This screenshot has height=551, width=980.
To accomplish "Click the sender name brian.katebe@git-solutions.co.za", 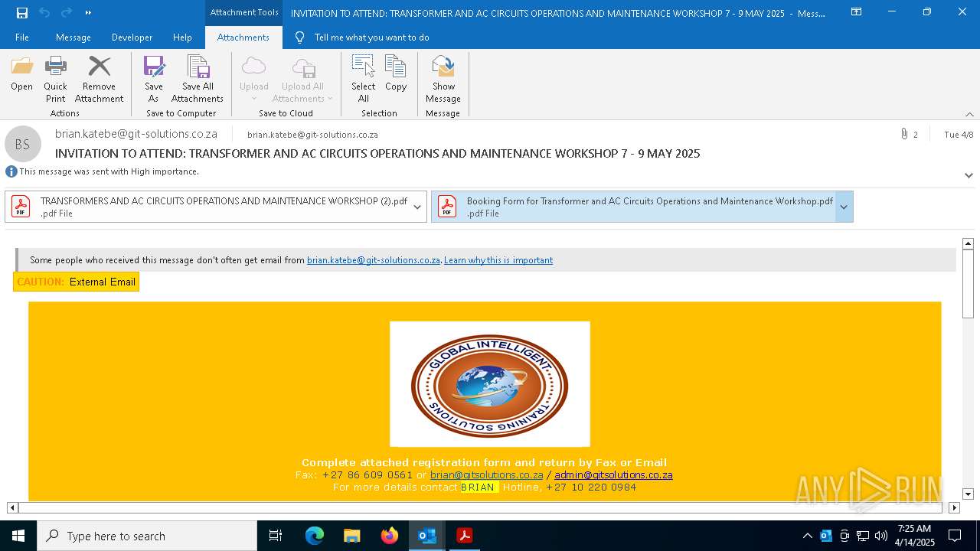I will pyautogui.click(x=136, y=133).
